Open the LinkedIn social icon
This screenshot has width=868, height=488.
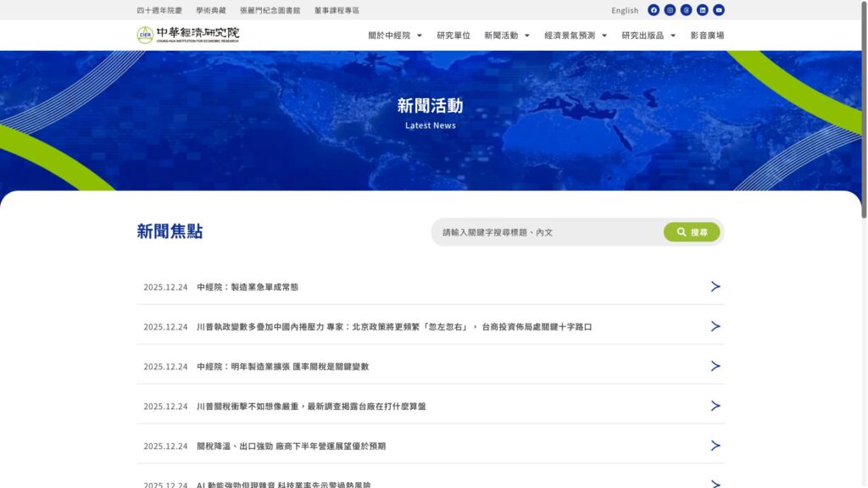coord(703,10)
